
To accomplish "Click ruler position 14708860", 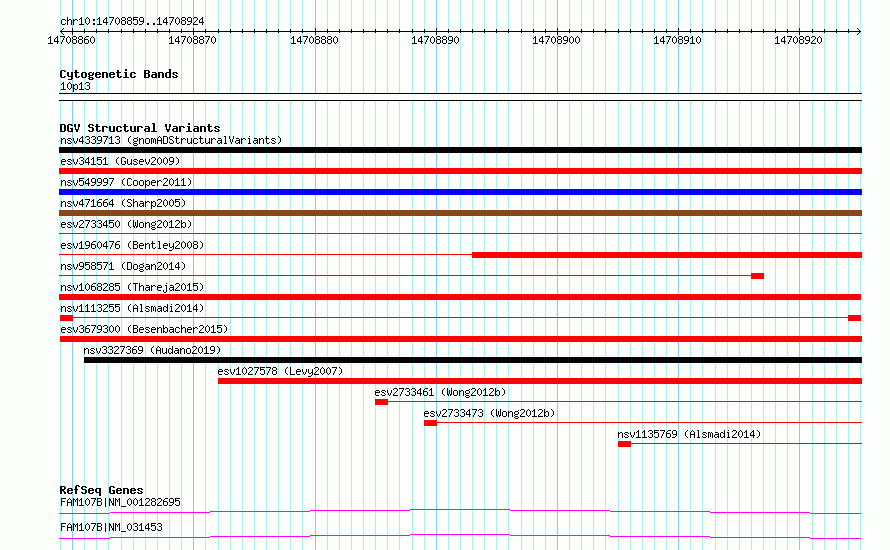I will (72, 40).
